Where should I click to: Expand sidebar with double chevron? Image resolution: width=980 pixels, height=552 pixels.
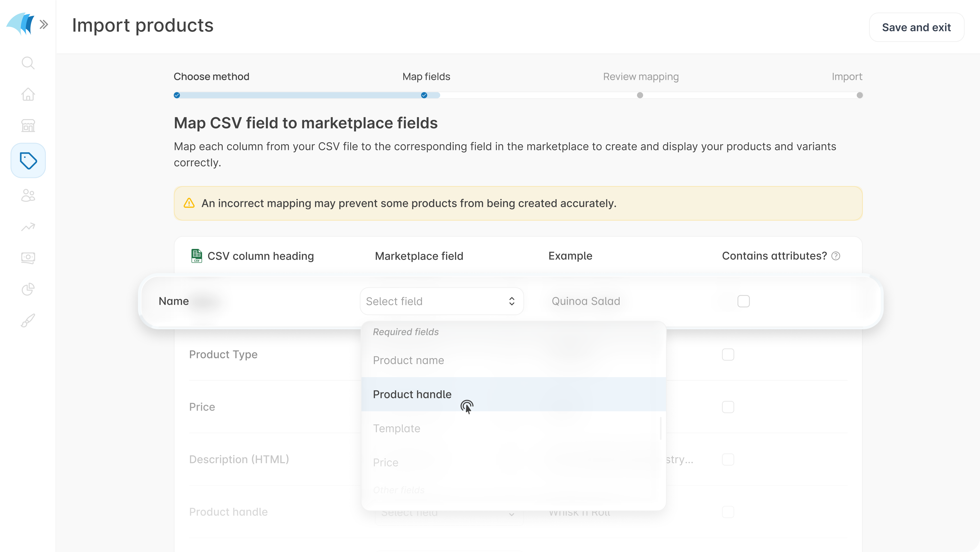(44, 25)
